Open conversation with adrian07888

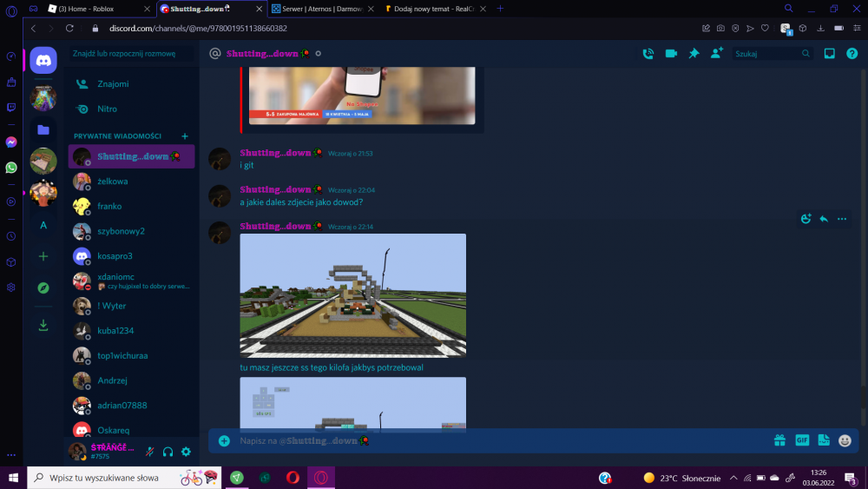coord(131,406)
